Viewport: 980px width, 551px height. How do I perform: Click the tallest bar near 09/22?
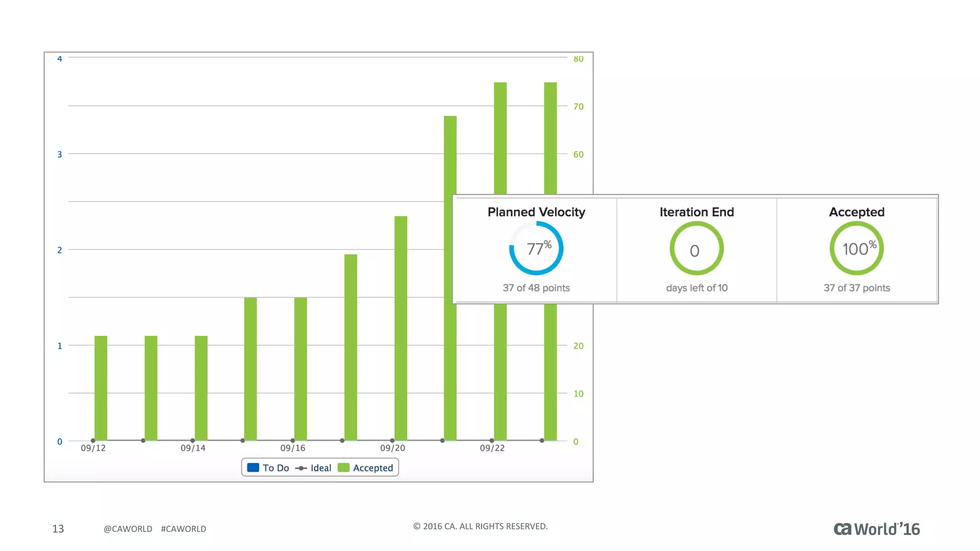point(500,139)
